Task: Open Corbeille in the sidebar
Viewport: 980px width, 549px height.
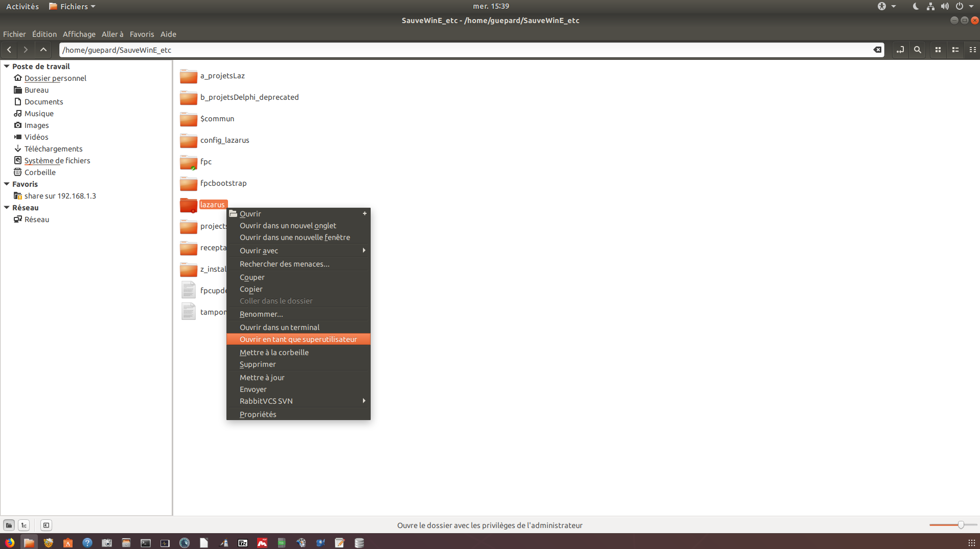Action: 40,172
